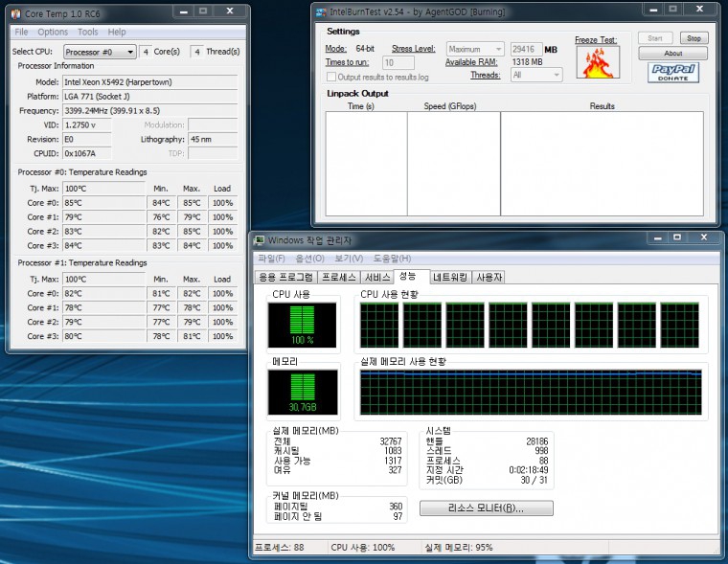Click the first CPU core history graph
The width and height of the screenshot is (728, 564).
[379, 325]
